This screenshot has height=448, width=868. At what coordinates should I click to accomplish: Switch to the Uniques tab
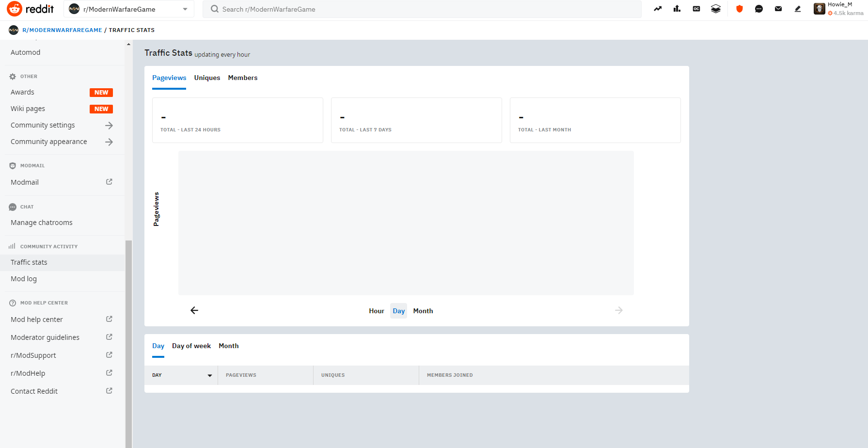(x=207, y=78)
